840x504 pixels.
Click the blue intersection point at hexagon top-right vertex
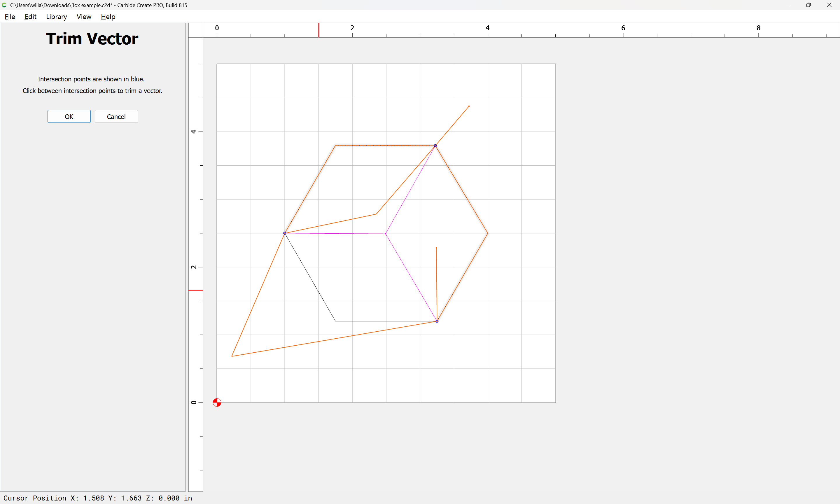click(435, 146)
